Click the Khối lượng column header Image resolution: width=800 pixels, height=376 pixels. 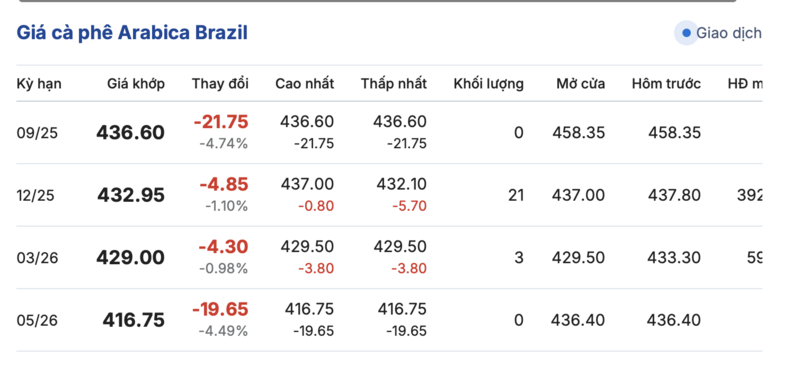tap(489, 84)
